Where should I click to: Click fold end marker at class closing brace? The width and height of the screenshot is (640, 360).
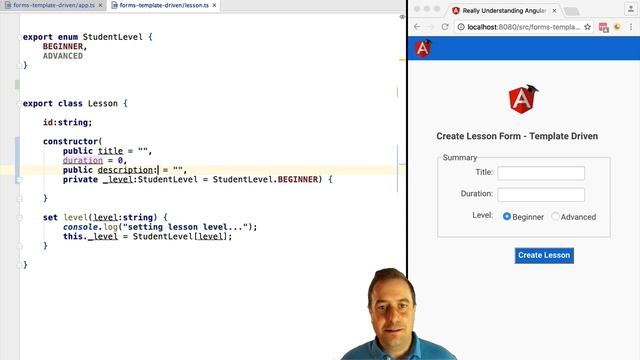(x=19, y=265)
